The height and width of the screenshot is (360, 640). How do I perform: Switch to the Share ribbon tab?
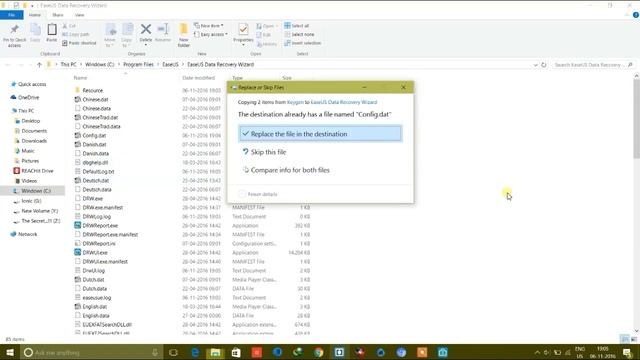[x=58, y=15]
